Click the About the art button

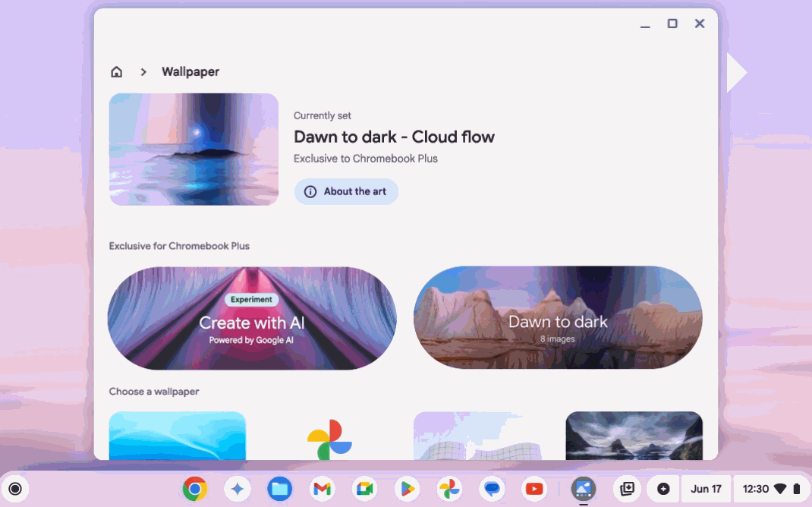coord(346,192)
